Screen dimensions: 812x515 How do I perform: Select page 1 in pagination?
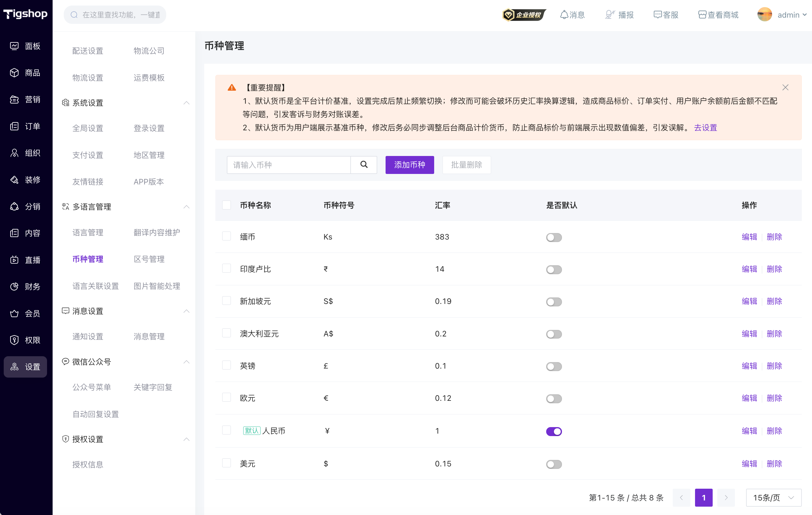tap(704, 498)
